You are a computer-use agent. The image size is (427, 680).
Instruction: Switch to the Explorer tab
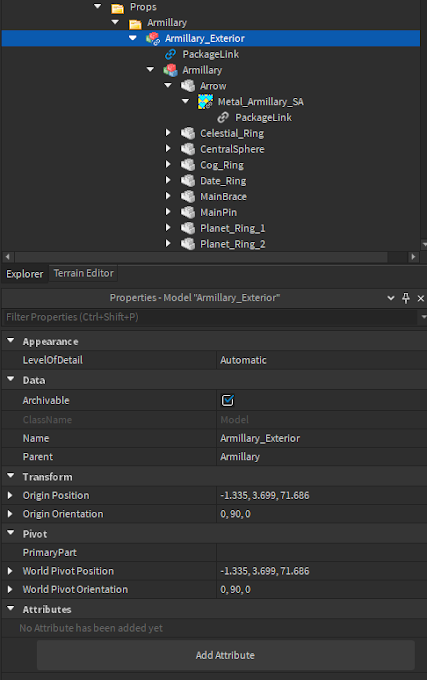pos(25,274)
